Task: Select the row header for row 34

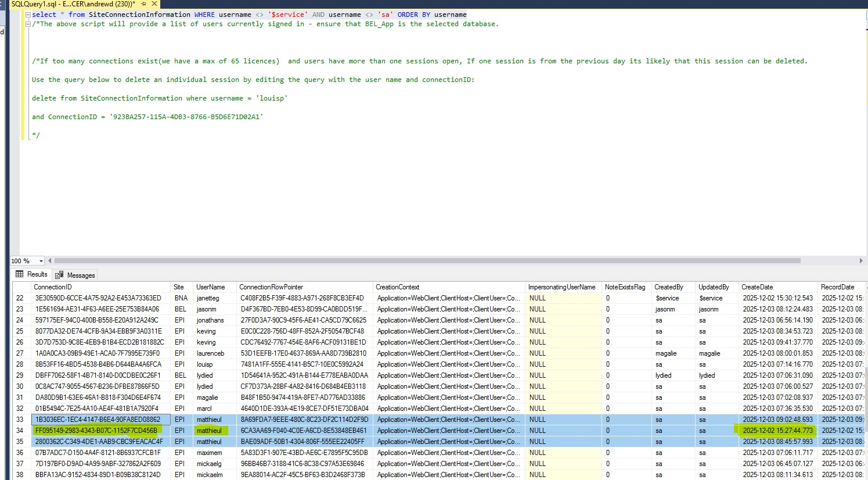Action: click(20, 431)
